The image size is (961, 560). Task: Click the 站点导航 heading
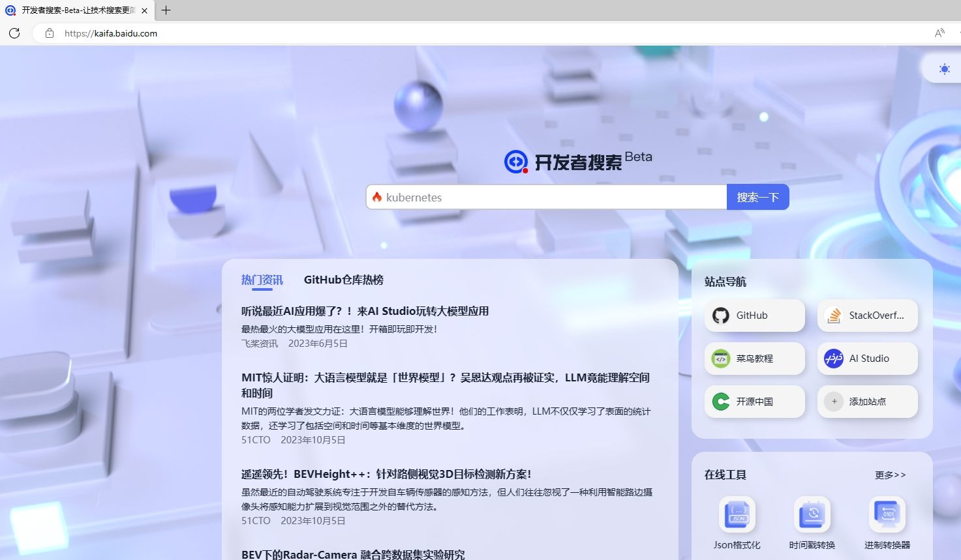tap(725, 282)
